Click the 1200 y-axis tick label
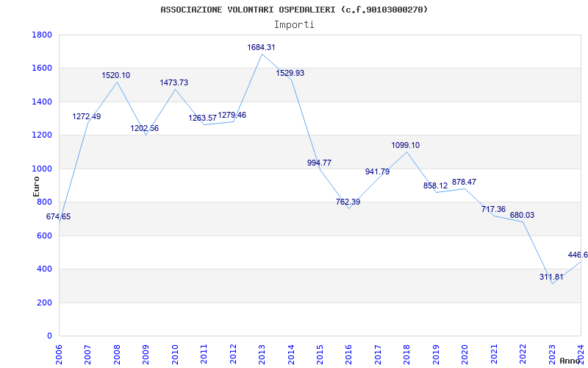This screenshot has height=368, width=588. [x=42, y=135]
